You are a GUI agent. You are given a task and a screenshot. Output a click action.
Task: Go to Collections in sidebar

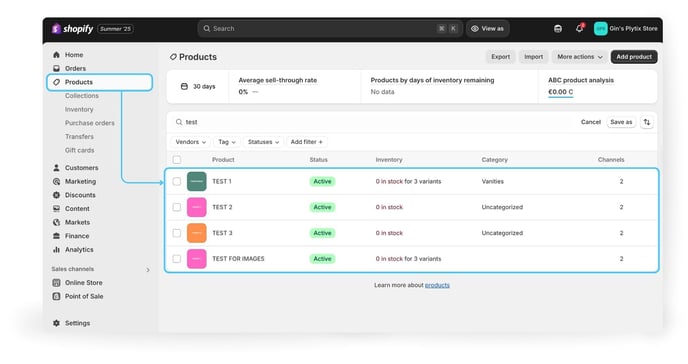[82, 96]
